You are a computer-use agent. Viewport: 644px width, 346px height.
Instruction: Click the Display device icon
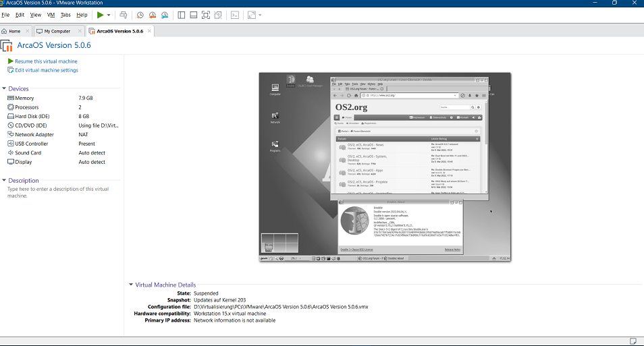tap(11, 162)
